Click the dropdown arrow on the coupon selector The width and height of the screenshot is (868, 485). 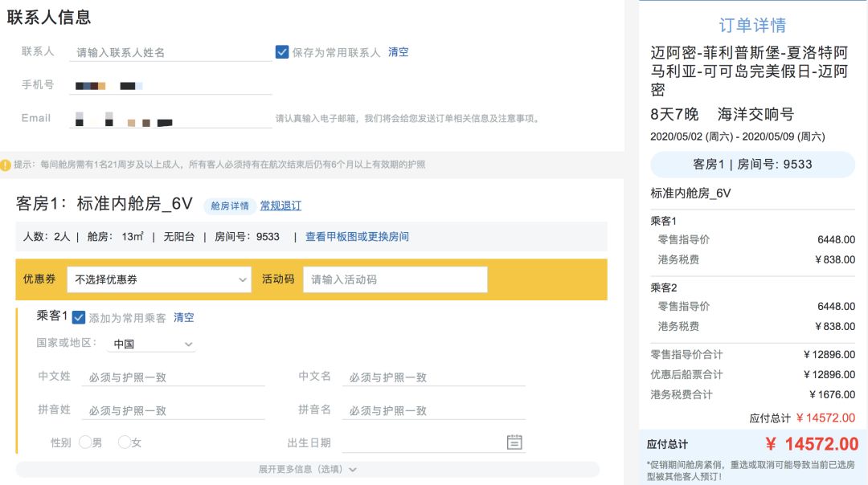pyautogui.click(x=243, y=279)
